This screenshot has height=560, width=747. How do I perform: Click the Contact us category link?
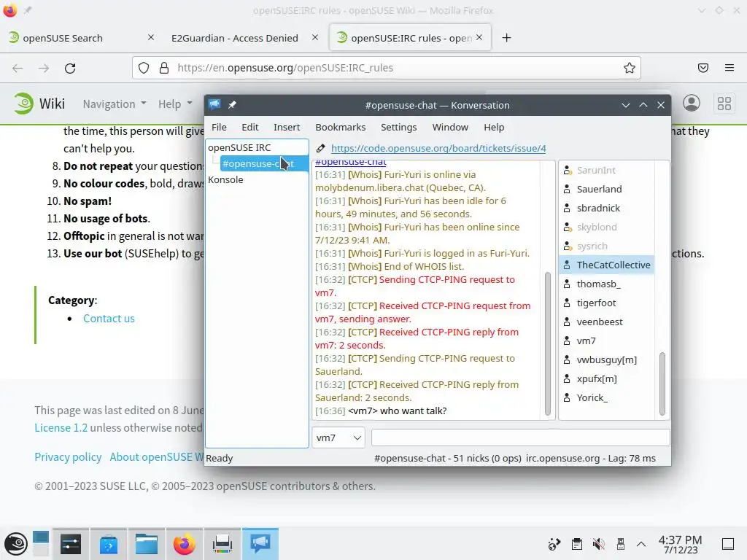pos(109,319)
